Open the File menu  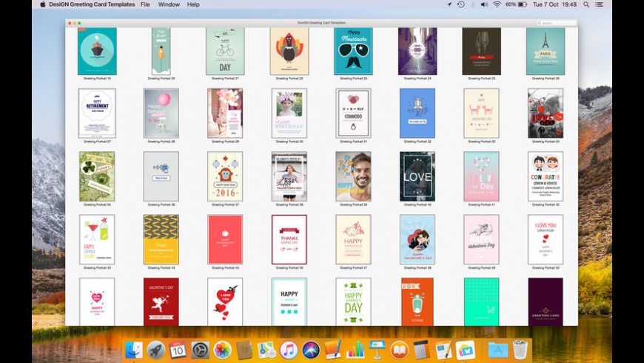click(145, 4)
